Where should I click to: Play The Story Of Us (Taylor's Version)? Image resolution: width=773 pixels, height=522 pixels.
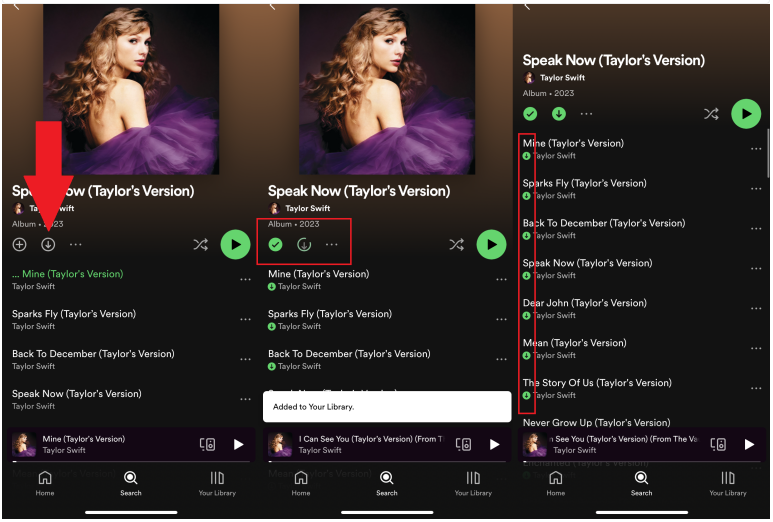click(x=597, y=383)
